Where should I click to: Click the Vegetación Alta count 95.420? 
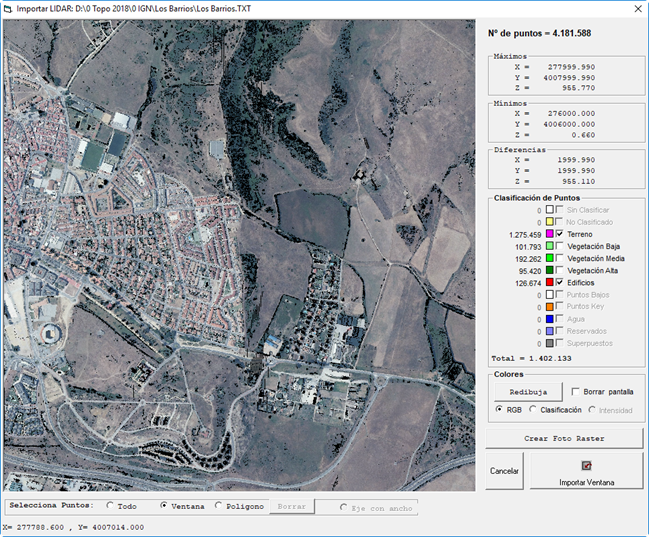coord(530,271)
